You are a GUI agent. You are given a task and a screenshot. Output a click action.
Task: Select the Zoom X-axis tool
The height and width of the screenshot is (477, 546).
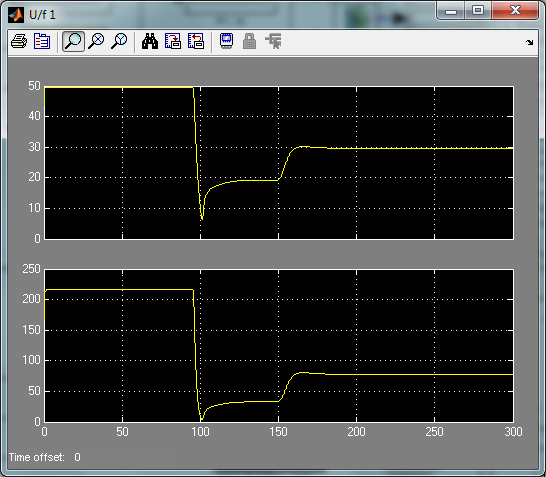coord(96,41)
